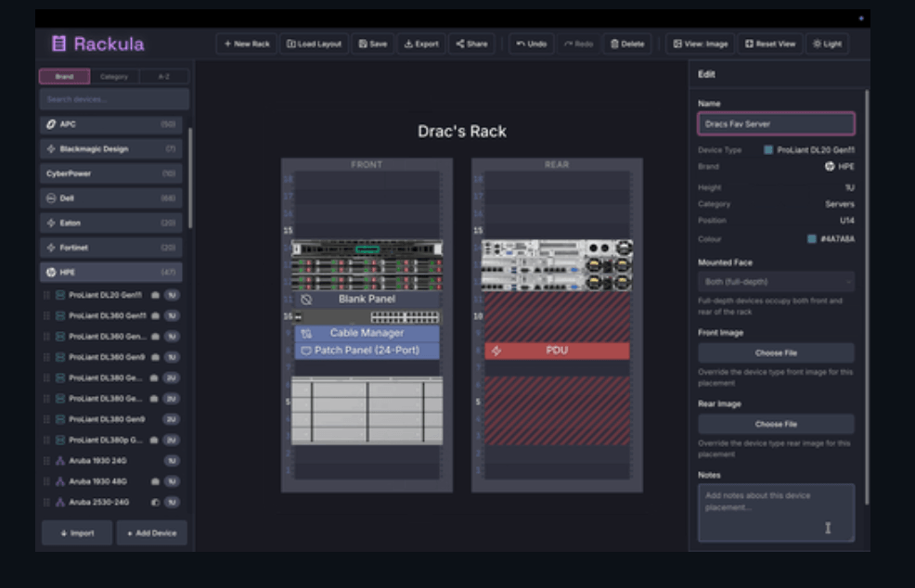This screenshot has height=588, width=915.
Task: Click the Name input field
Action: pos(776,124)
